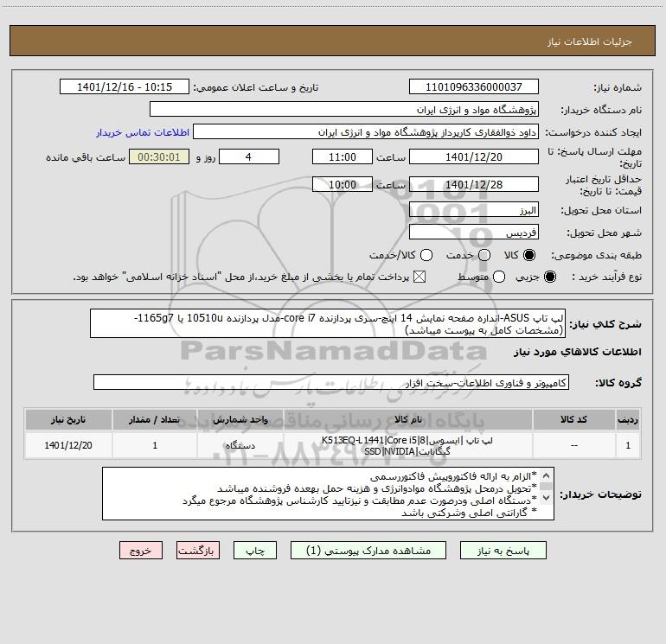Select the متوسط purchase type radio
The height and width of the screenshot is (644, 666).
499,277
